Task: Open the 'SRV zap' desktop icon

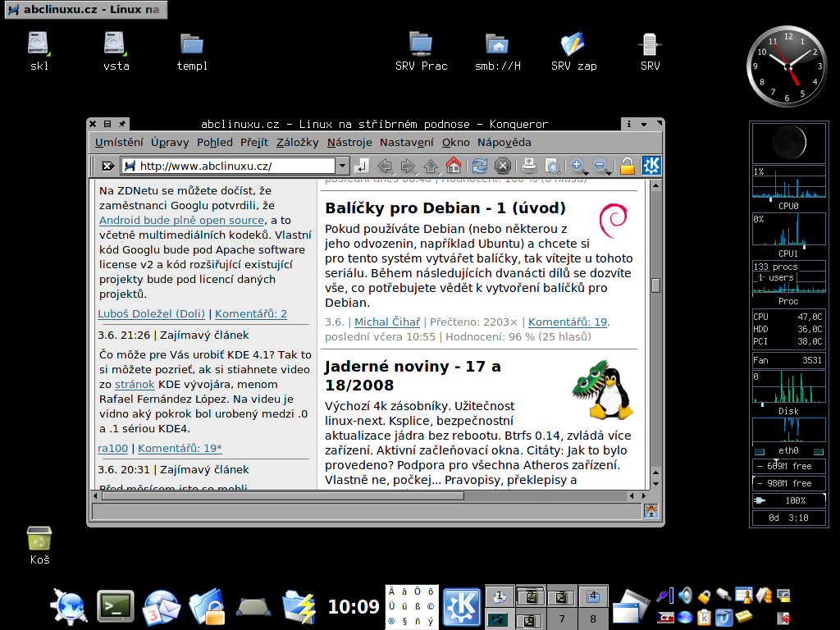Action: (573, 52)
